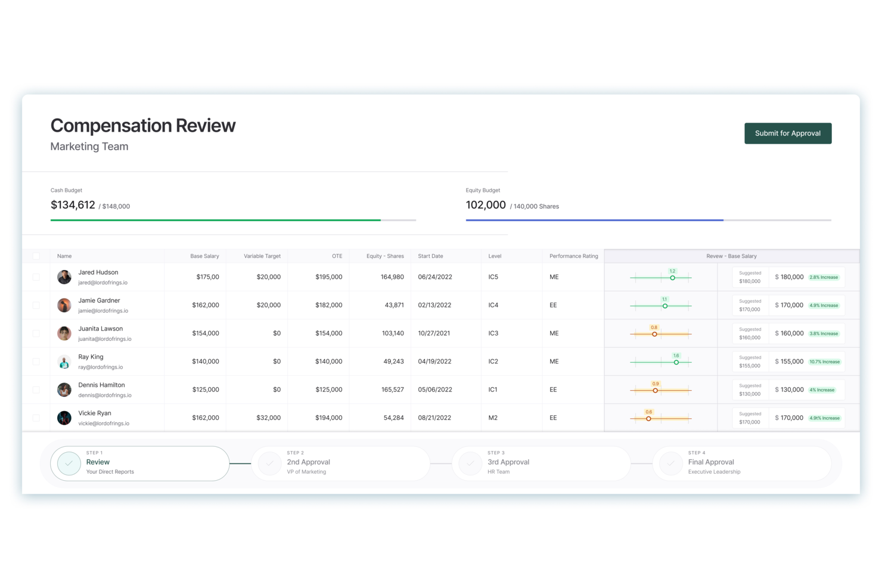The width and height of the screenshot is (882, 588).
Task: Click Dennis Hamilton's $130,000 salary input
Action: 790,390
